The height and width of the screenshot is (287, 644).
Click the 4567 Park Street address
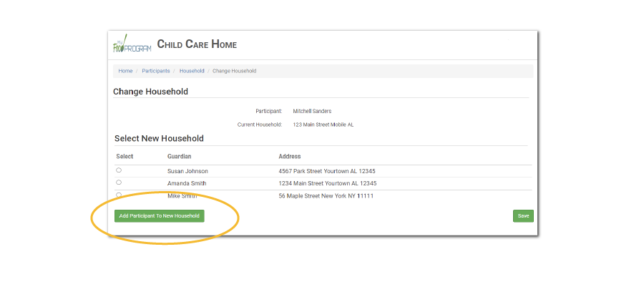(327, 171)
